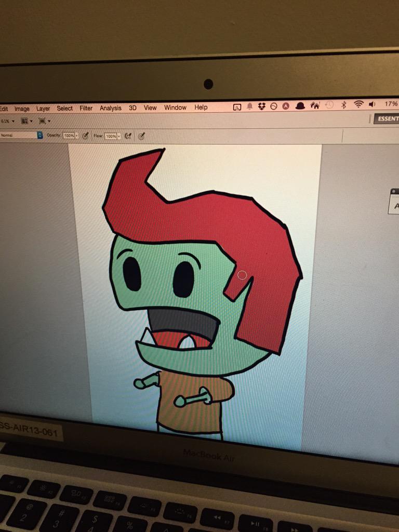Screen dimensions: 399x532
Task: Toggle tablet pressure controls size
Action: [x=141, y=136]
